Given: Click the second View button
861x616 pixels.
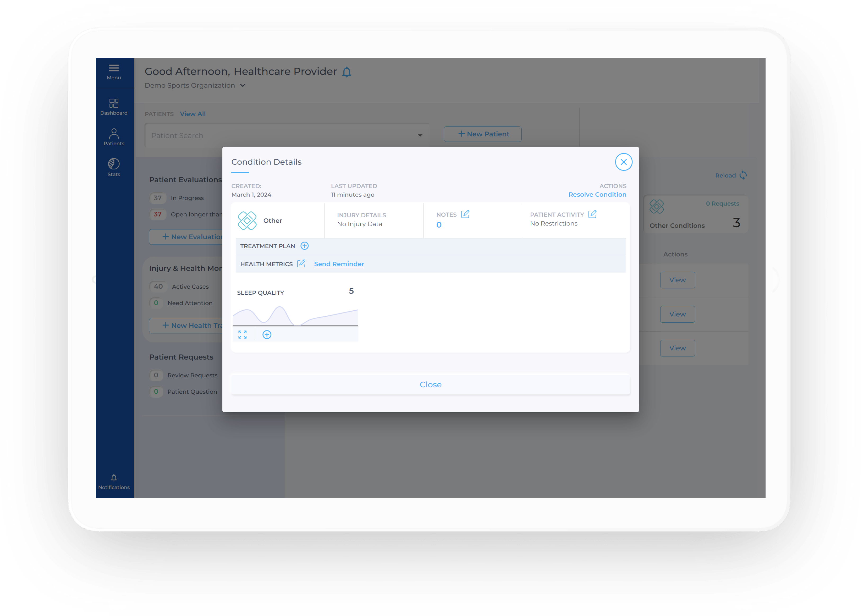Looking at the screenshot, I should [x=677, y=314].
